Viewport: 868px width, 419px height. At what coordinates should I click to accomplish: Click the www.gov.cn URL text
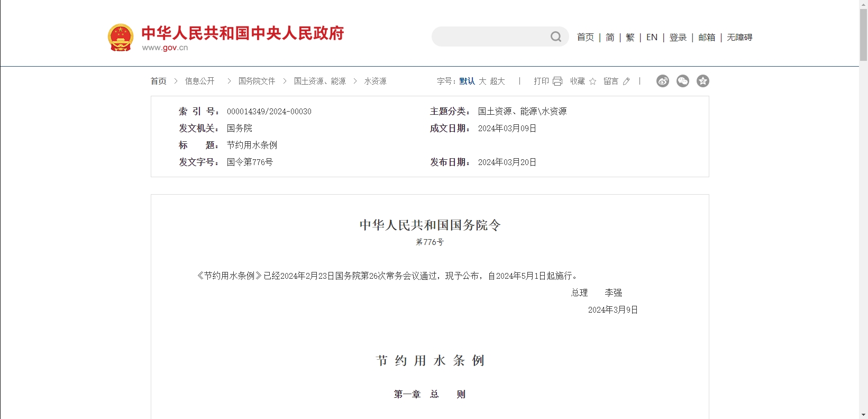tap(165, 48)
